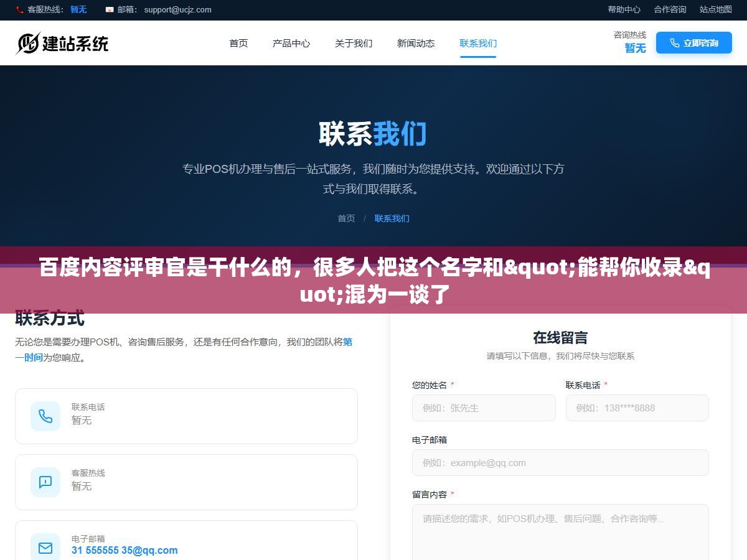
Task: Click into the 留言内容 textarea
Action: tap(560, 532)
